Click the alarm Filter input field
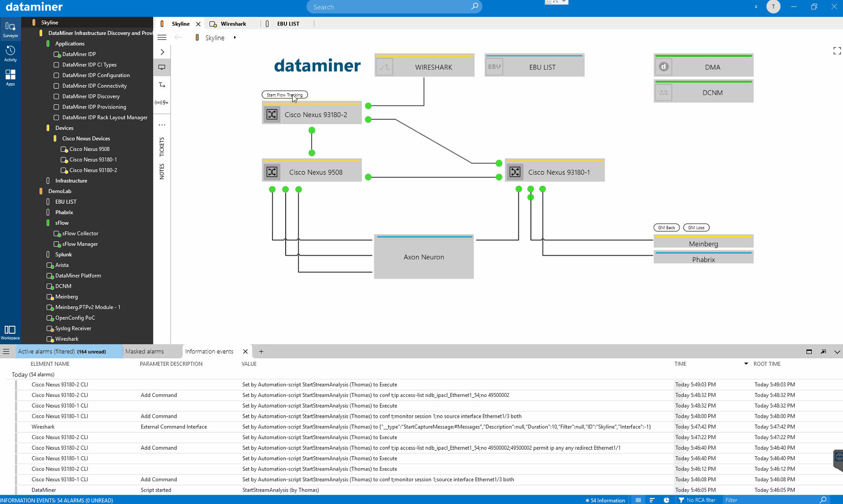 pyautogui.click(x=771, y=500)
